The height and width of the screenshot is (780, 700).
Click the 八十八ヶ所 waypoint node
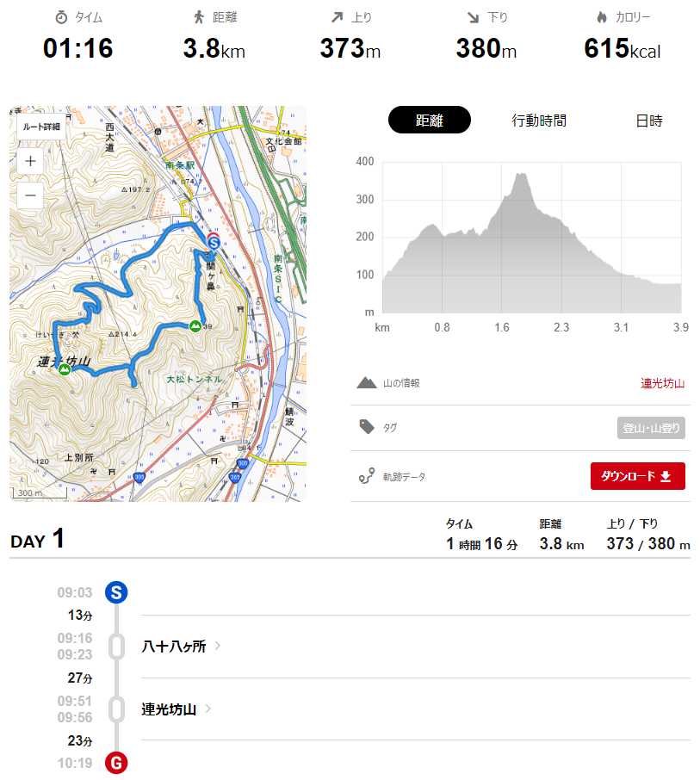(x=116, y=647)
